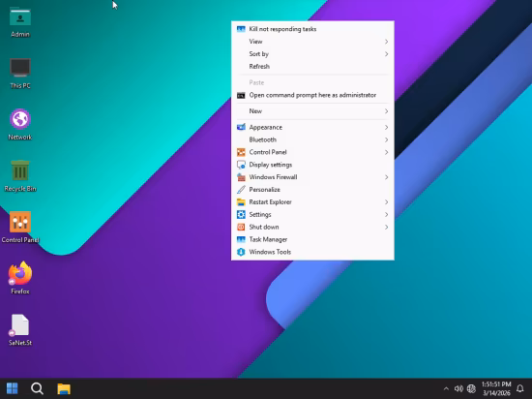Select the Recycle Bin desktop icon
The width and height of the screenshot is (532, 399).
tap(20, 176)
